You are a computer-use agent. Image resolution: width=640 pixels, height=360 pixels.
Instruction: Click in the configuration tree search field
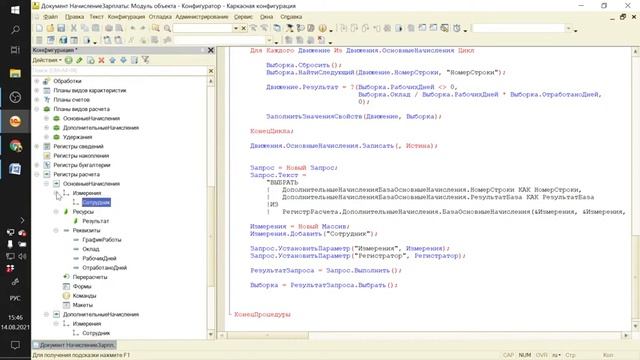tap(120, 71)
